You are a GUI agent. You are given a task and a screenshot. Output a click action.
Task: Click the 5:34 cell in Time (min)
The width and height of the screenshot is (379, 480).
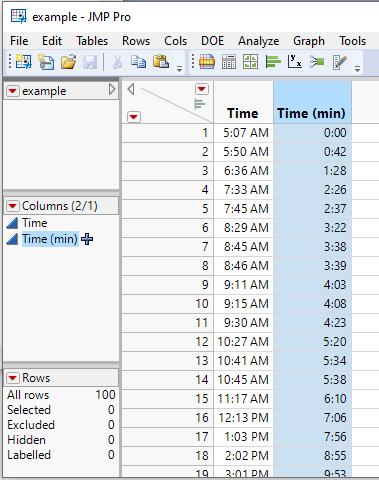[312, 361]
